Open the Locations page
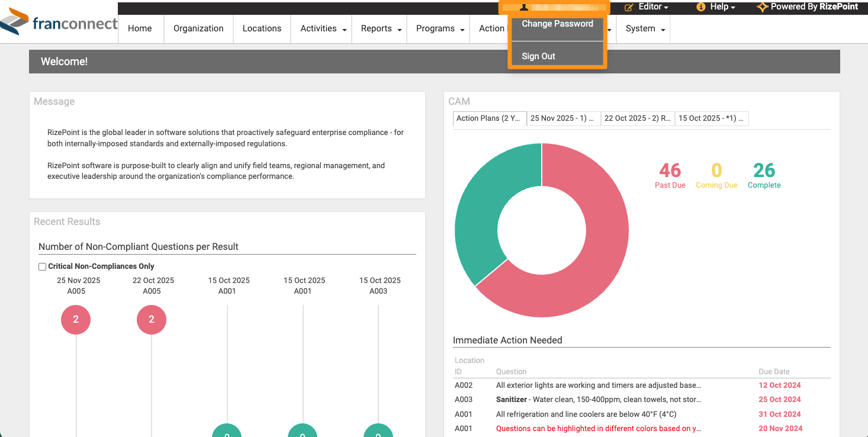 coord(262,28)
